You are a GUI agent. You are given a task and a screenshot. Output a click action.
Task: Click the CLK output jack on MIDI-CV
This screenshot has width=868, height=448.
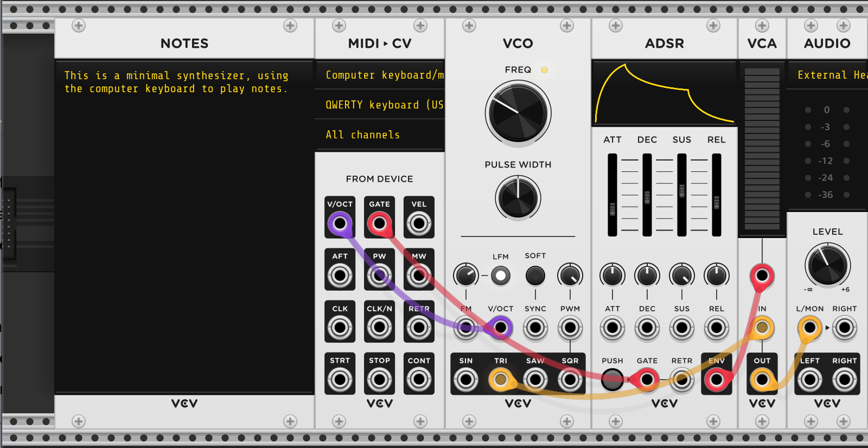pos(340,328)
